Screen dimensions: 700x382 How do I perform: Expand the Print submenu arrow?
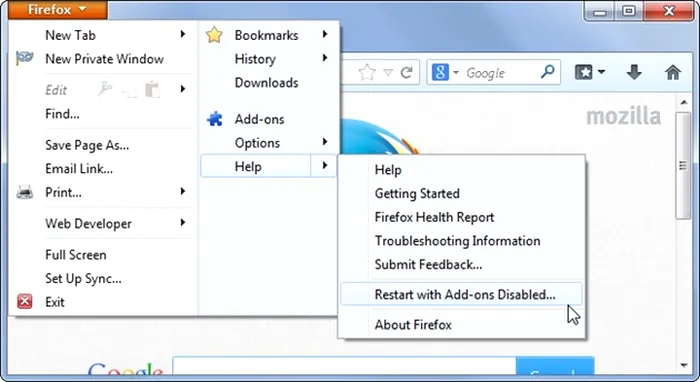[x=183, y=191]
